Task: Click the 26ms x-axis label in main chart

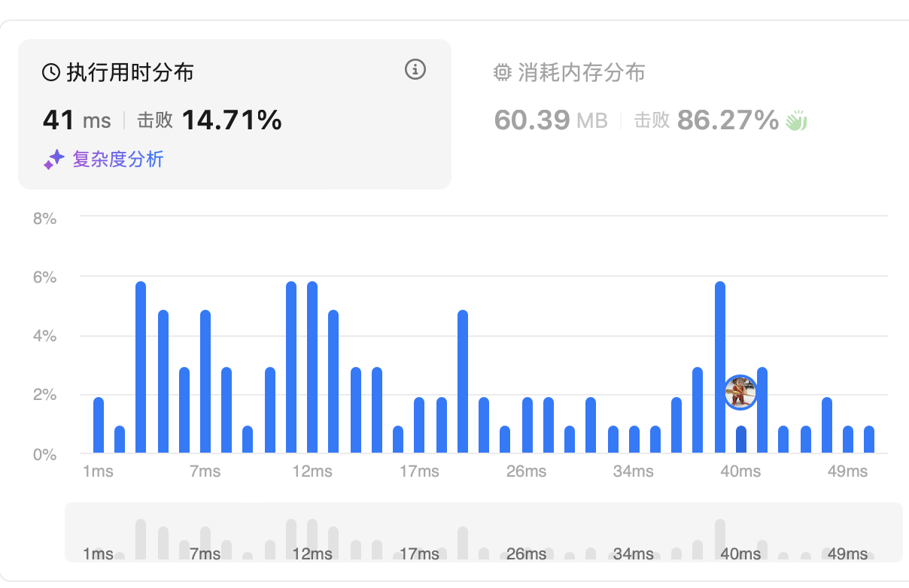Action: pyautogui.click(x=526, y=471)
